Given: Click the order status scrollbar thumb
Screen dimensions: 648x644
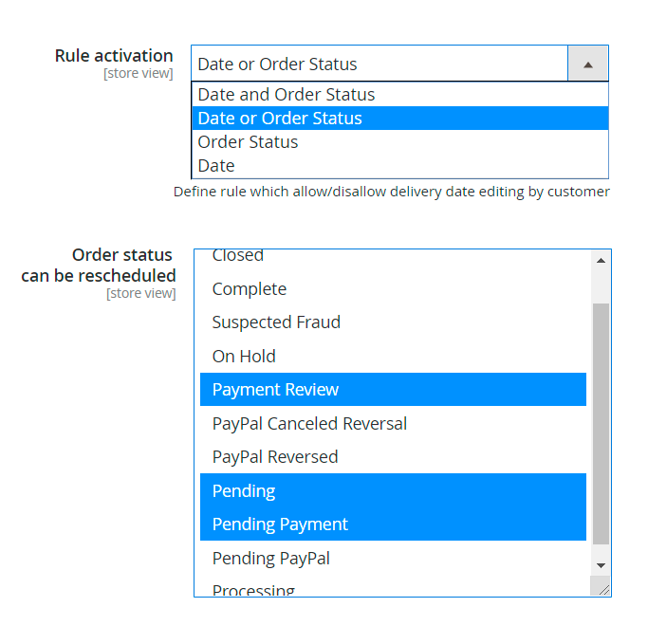Looking at the screenshot, I should [x=601, y=422].
